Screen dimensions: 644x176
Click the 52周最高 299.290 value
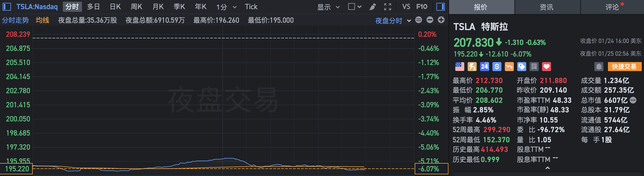(497, 130)
